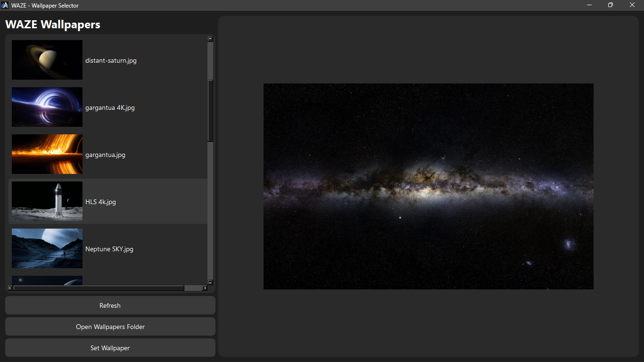Click the horizontal scrollbar's left arrow
The width and height of the screenshot is (644, 362).
click(10, 288)
